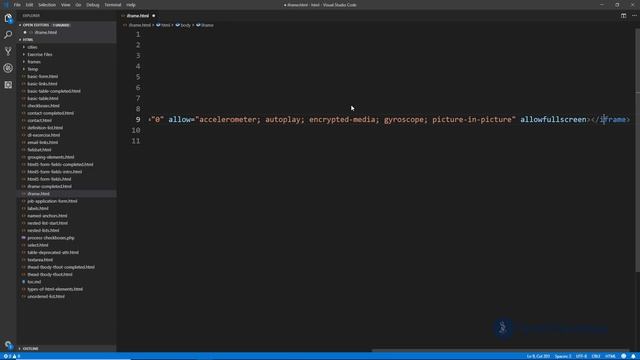Open grouping-elements.html file
The height and width of the screenshot is (360, 640).
[x=51, y=157]
